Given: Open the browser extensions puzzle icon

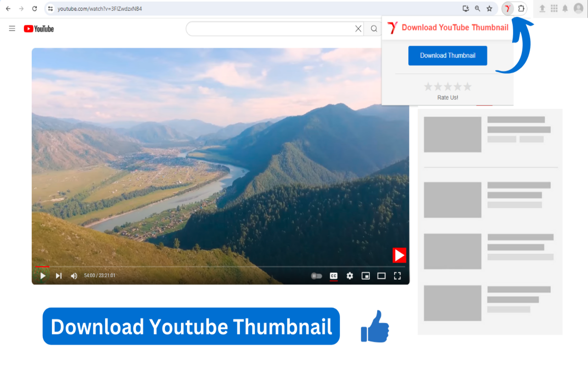Looking at the screenshot, I should [521, 8].
